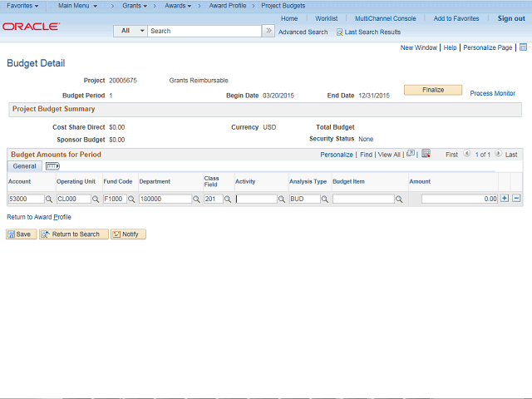This screenshot has height=399, width=532.
Task: Click into the Amount input field
Action: click(460, 199)
